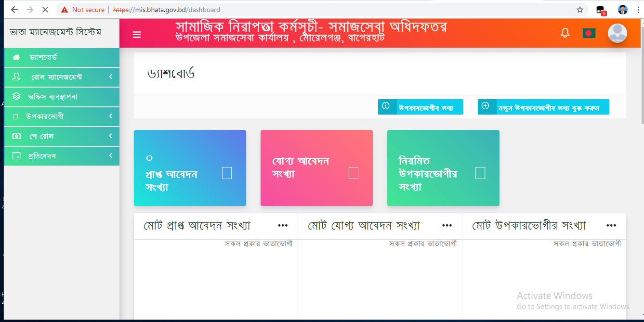The width and height of the screenshot is (644, 322).
Task: Stop page loading with the X button
Action: click(45, 10)
